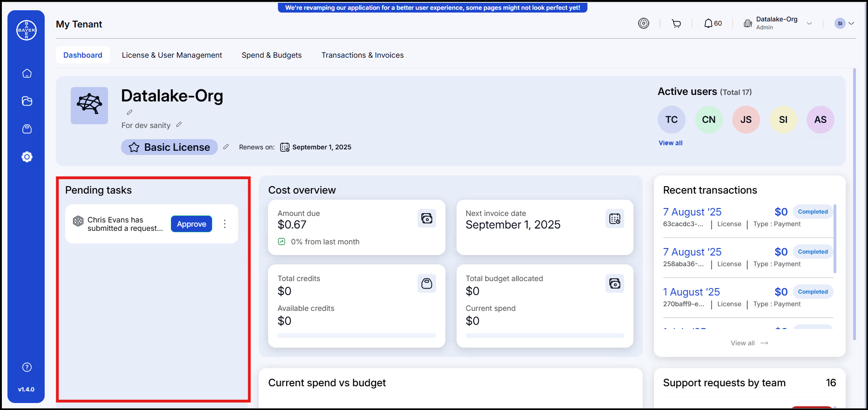Click the Basic License star icon
Screen dimensions: 868x410
point(134,147)
